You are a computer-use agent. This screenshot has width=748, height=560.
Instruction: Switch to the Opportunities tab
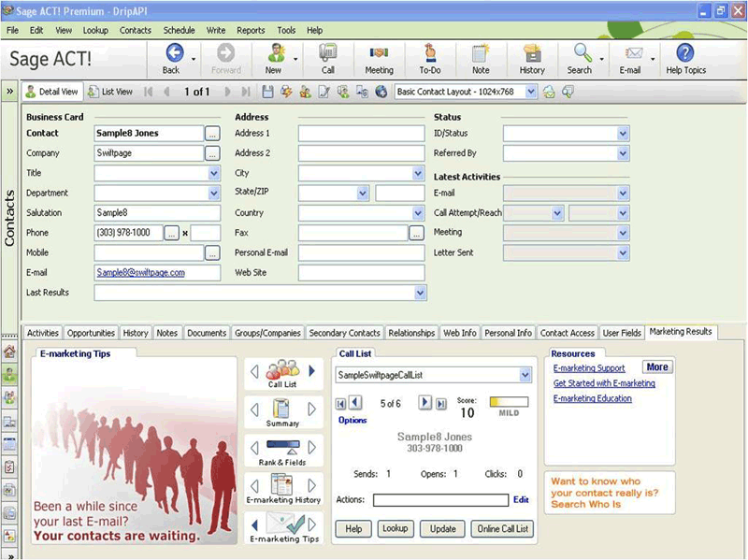pos(91,333)
